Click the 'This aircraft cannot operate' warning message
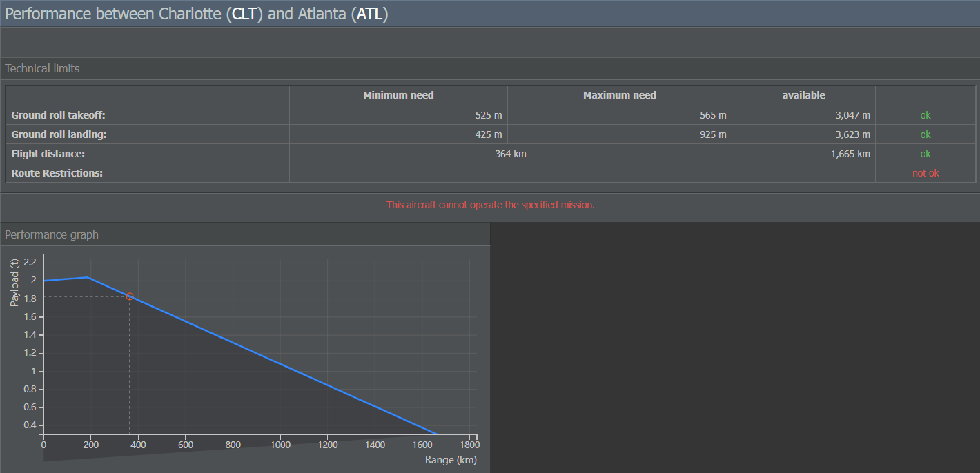980x473 pixels. tap(490, 205)
